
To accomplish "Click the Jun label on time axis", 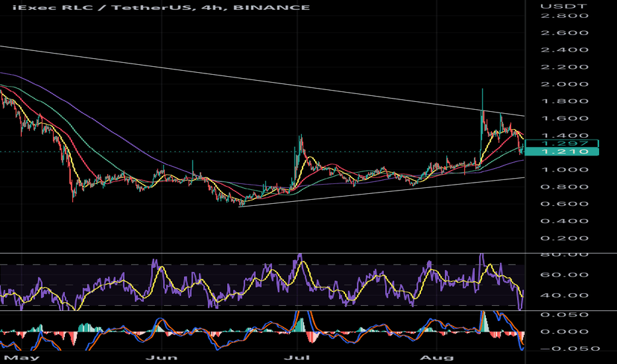I will point(162,357).
